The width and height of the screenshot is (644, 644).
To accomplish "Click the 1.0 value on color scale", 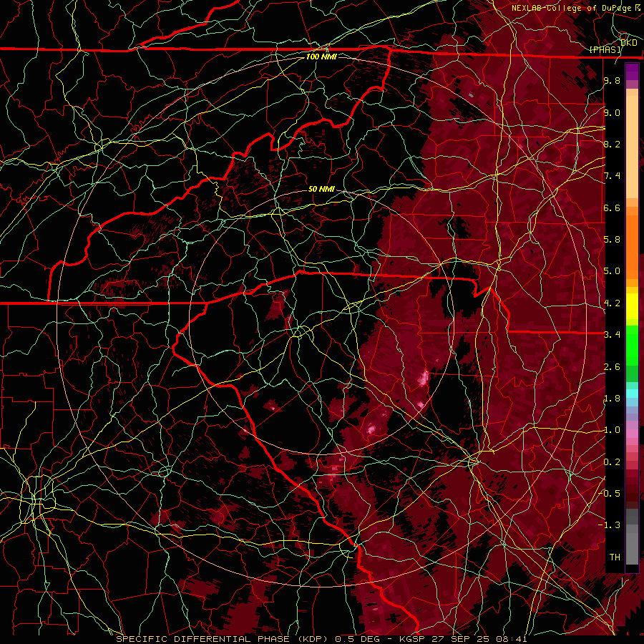I will pos(612,431).
